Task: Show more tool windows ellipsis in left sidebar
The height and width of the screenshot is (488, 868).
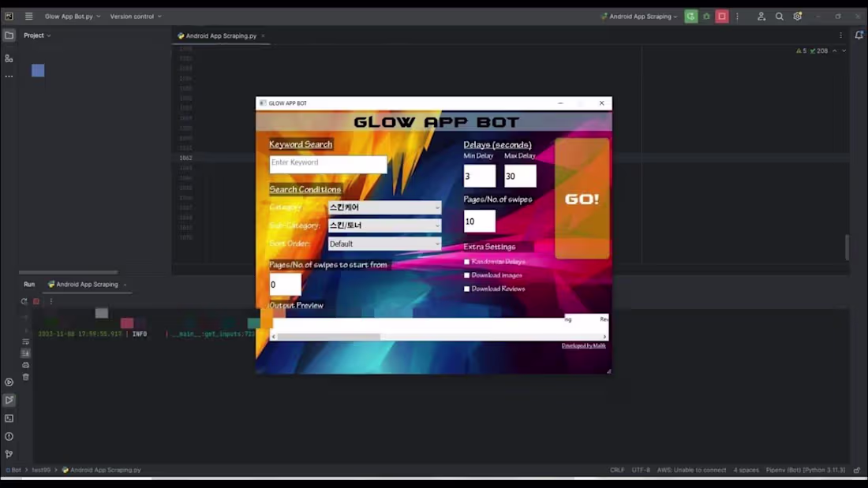Action: pos(9,76)
